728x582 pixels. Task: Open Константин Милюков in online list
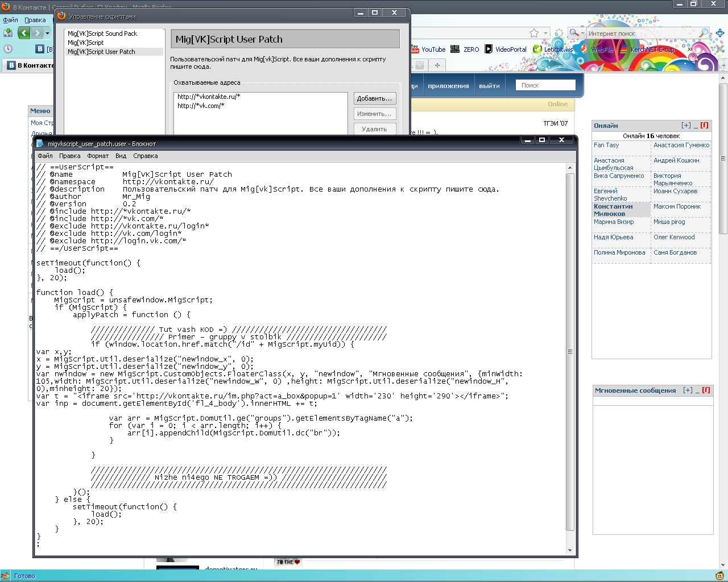pos(613,210)
